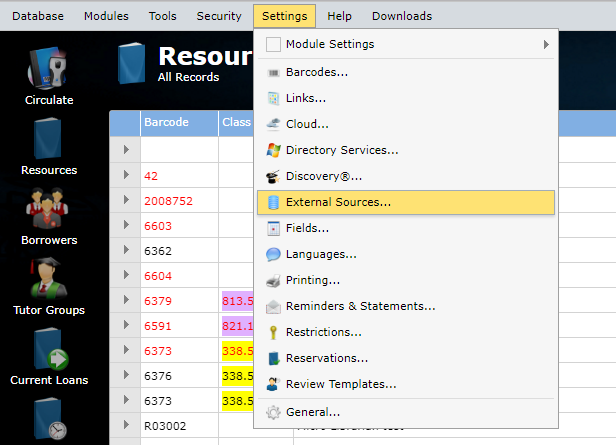Expand the row with barcode R03002
The height and width of the screenshot is (445, 616).
point(126,425)
